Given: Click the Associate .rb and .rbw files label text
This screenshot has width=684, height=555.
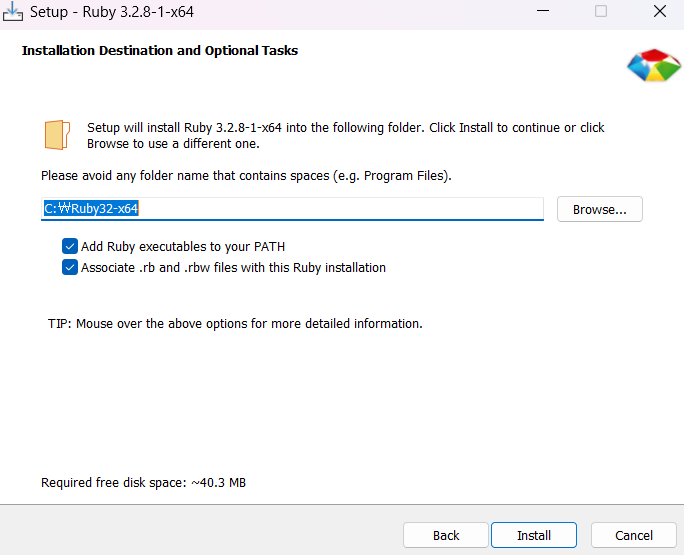Looking at the screenshot, I should 233,267.
